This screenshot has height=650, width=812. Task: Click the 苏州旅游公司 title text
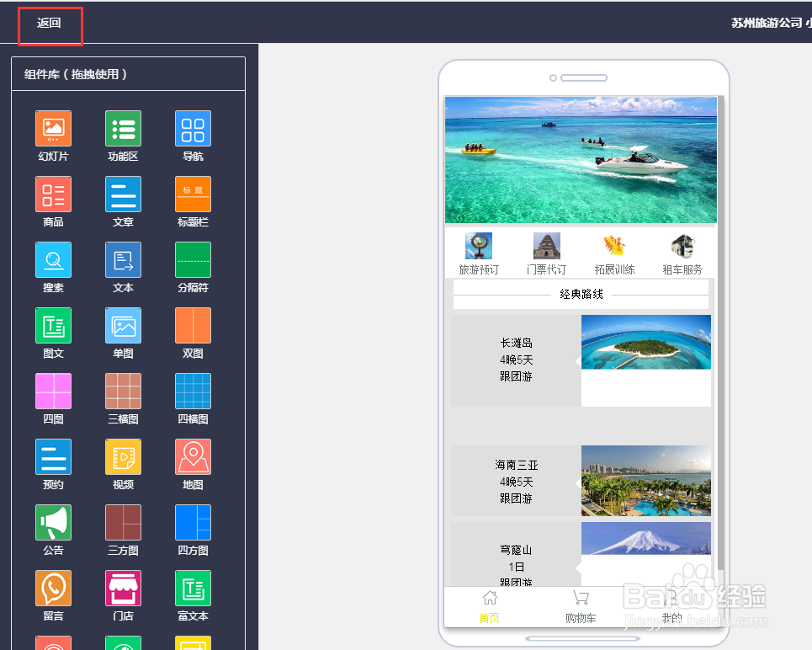tap(767, 23)
